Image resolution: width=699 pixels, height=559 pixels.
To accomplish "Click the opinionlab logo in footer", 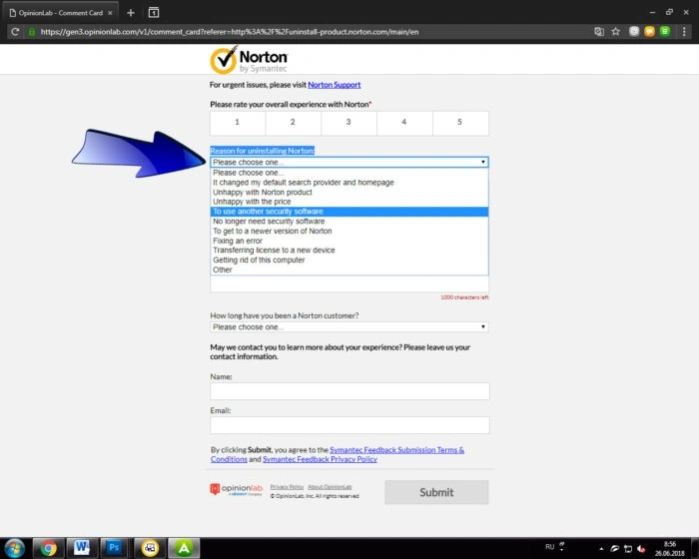I will pos(236,489).
